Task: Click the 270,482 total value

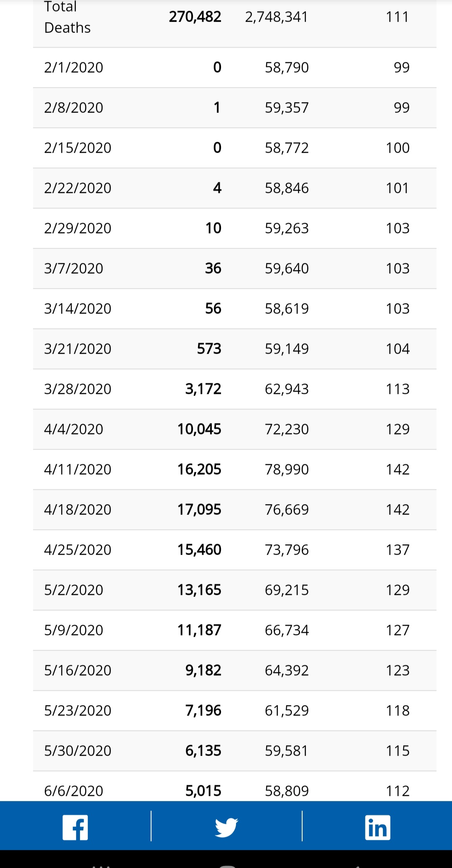Action: 195,17
